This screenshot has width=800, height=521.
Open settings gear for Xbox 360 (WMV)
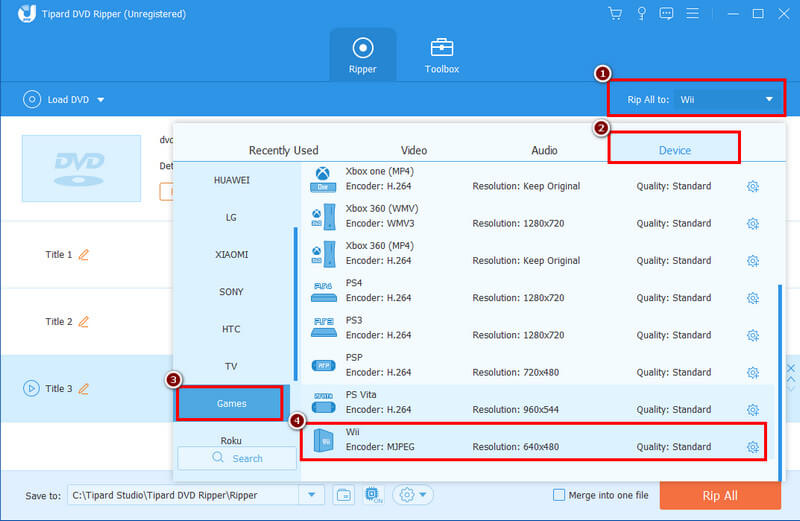click(753, 224)
